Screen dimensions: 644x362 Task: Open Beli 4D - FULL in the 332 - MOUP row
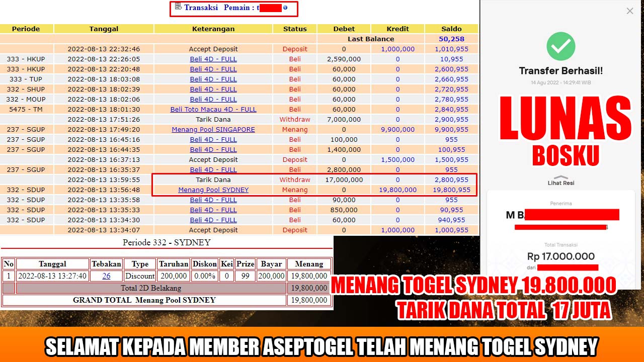click(213, 99)
